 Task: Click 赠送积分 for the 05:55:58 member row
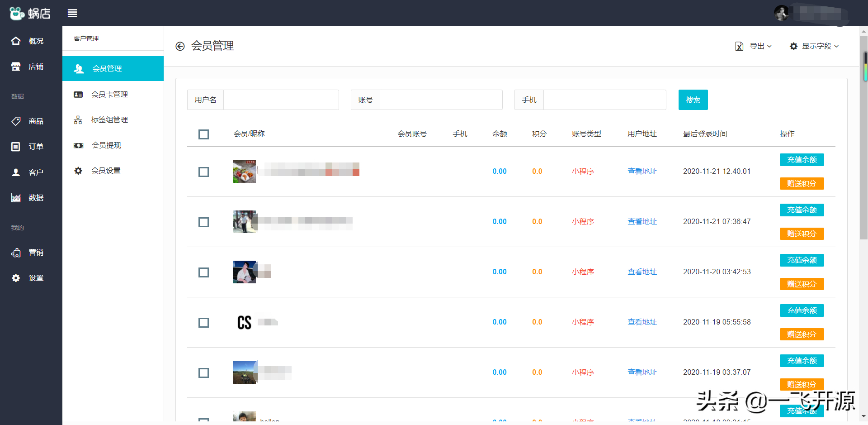click(802, 334)
